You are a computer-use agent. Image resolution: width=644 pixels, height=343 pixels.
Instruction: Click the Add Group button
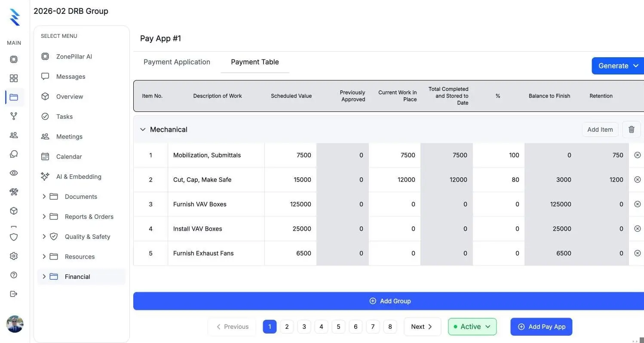click(389, 301)
